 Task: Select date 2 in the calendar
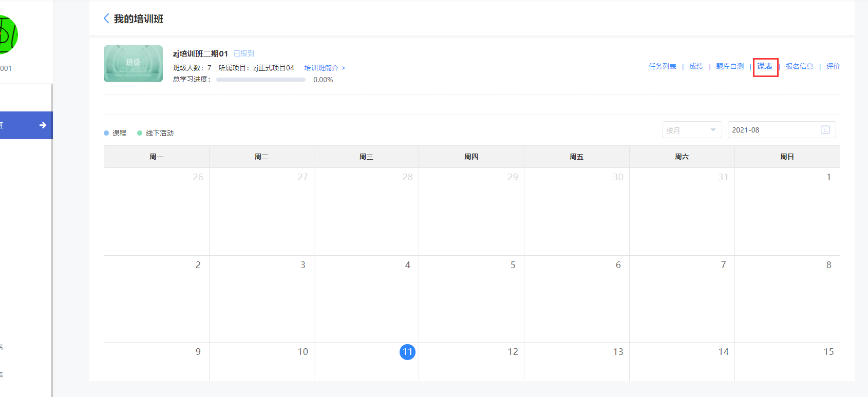198,265
